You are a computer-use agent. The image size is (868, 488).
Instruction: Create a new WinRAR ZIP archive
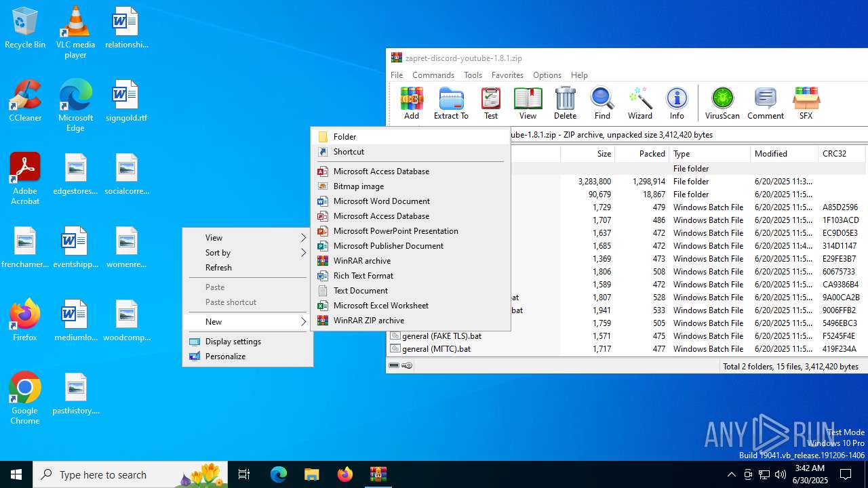pyautogui.click(x=410, y=320)
